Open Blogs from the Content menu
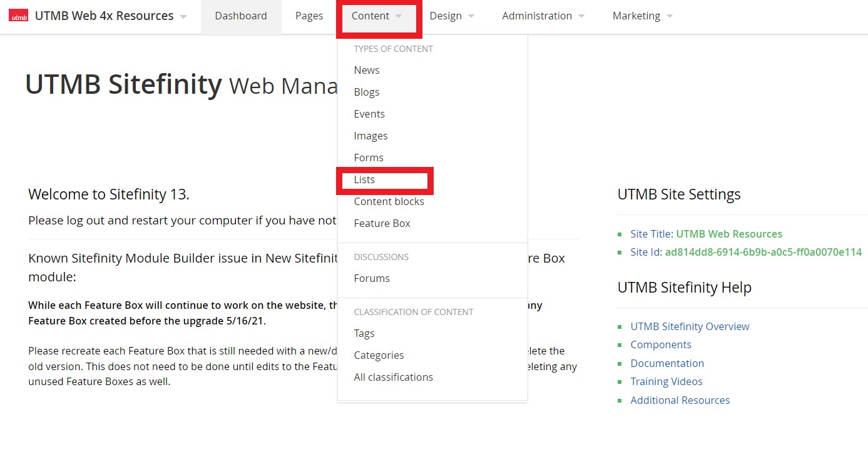The height and width of the screenshot is (452, 868). pos(366,92)
